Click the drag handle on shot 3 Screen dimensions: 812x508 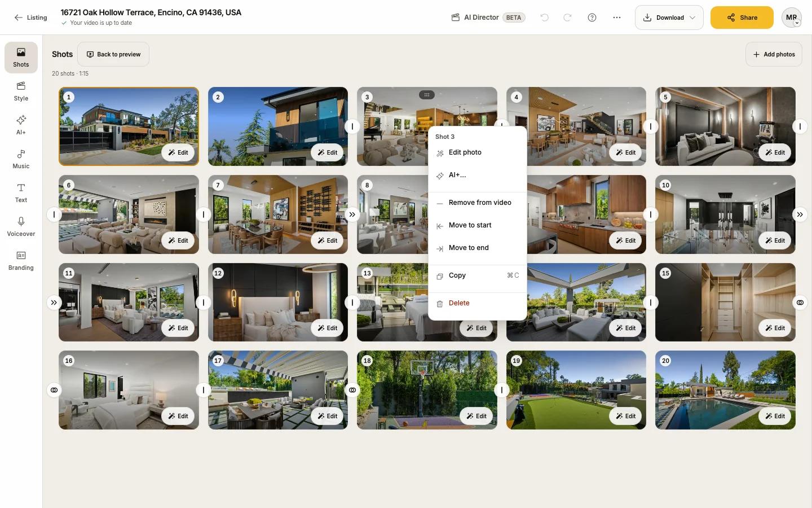coord(427,95)
